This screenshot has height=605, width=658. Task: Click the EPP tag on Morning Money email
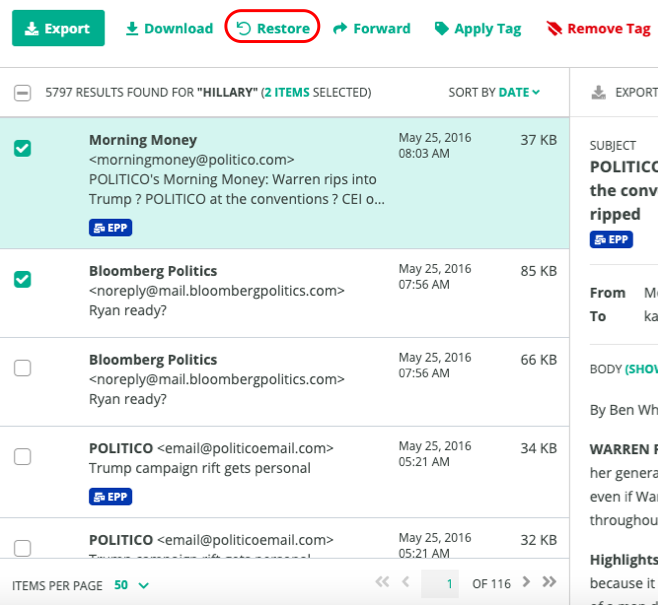(x=110, y=228)
